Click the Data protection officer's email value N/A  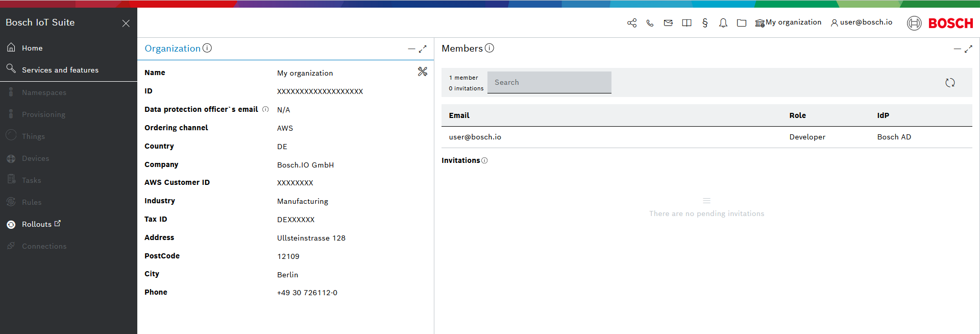click(x=283, y=110)
